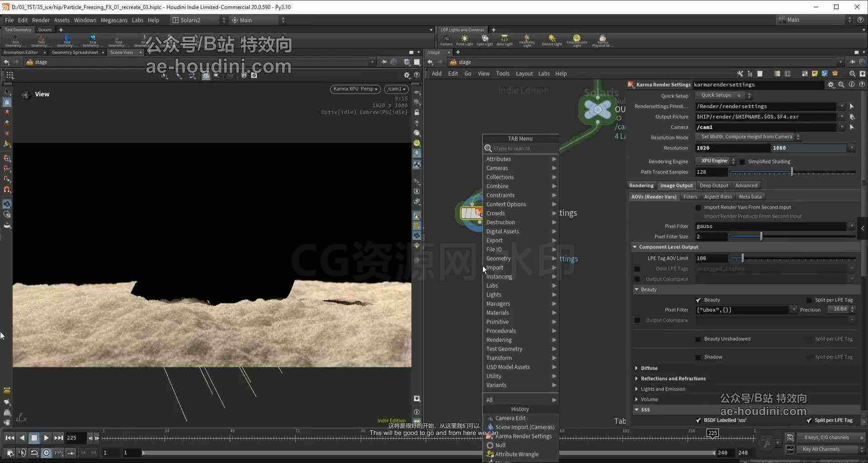
Task: Add a Point Light from the shelf
Action: click(x=464, y=40)
